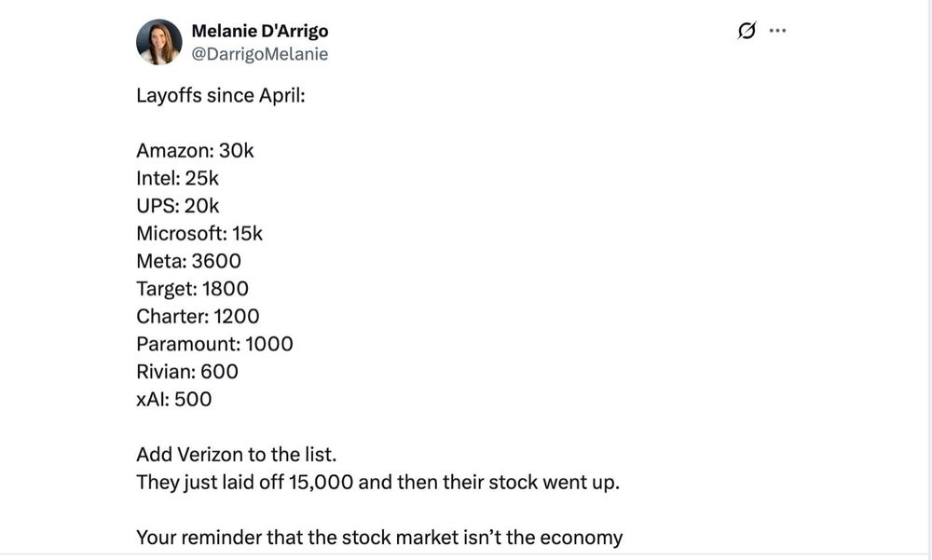Image resolution: width=932 pixels, height=560 pixels.
Task: Click the 'Add Verizon to the list.' sentence
Action: coord(236,455)
